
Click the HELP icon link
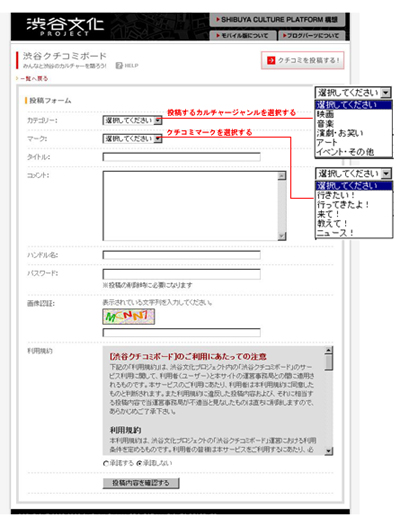point(127,65)
